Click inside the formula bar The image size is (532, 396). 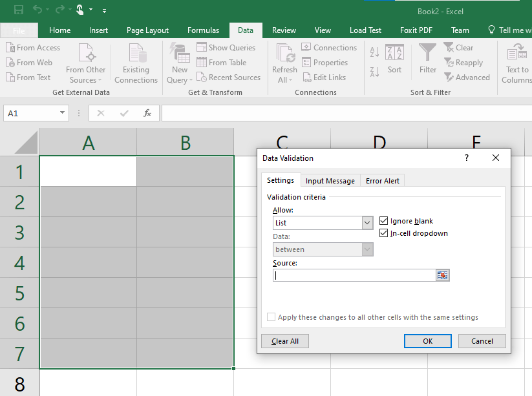point(346,113)
